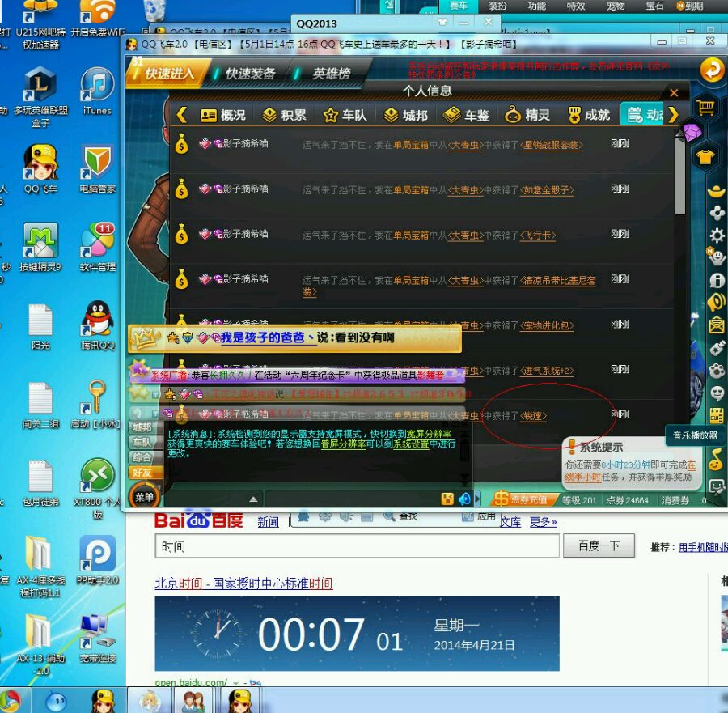This screenshot has height=713, width=728.
Task: Open the 星锐战服套装 item link
Action: (551, 145)
